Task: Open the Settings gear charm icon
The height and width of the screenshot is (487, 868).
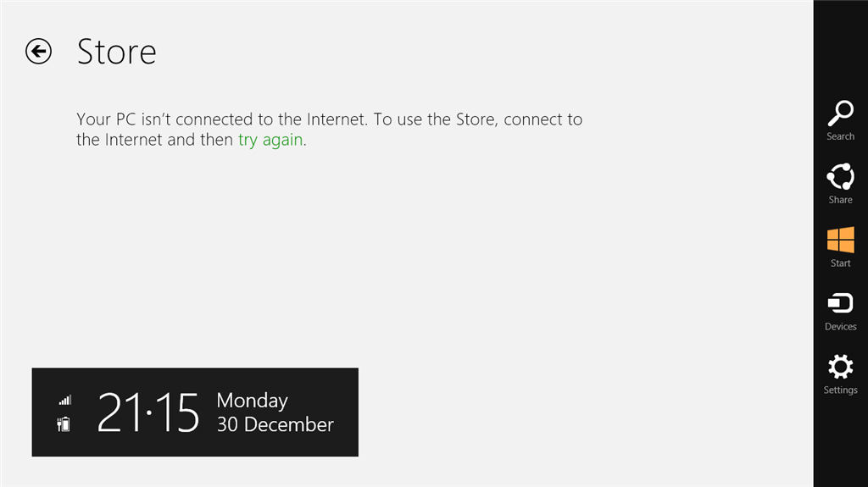Action: coord(840,367)
